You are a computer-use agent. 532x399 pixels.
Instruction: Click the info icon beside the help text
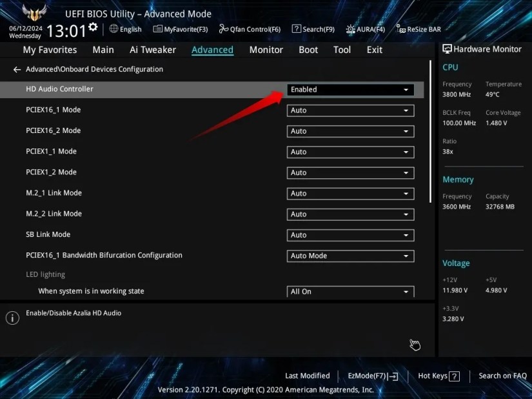pyautogui.click(x=12, y=318)
